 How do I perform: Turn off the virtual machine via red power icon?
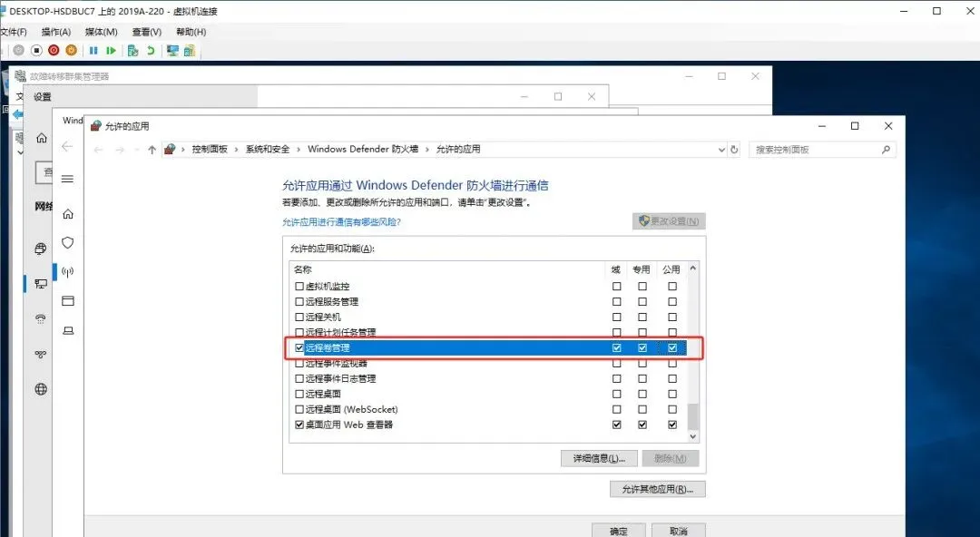tap(54, 50)
